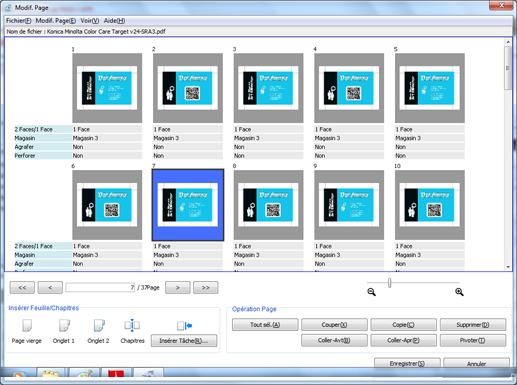This screenshot has height=385, width=517.
Task: Click Tout sél. button
Action: tap(265, 325)
